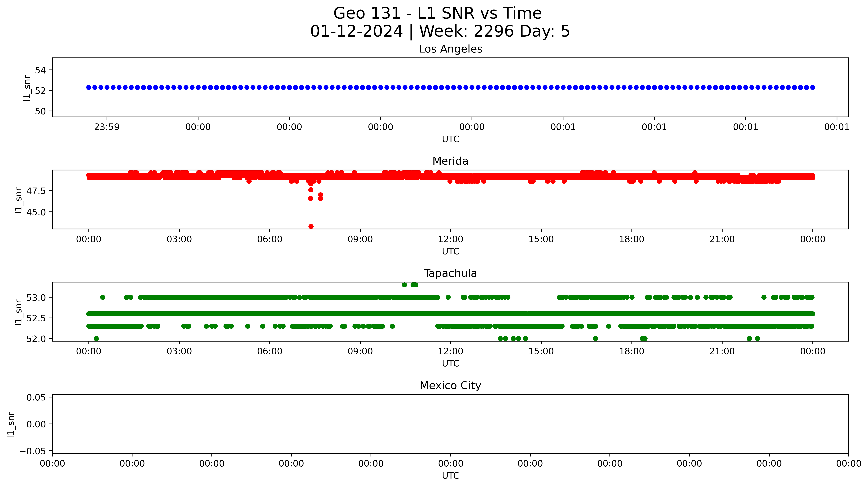This screenshot has height=487, width=868.
Task: Click the first blue data point in Los Angeles plot
Action: (x=89, y=88)
